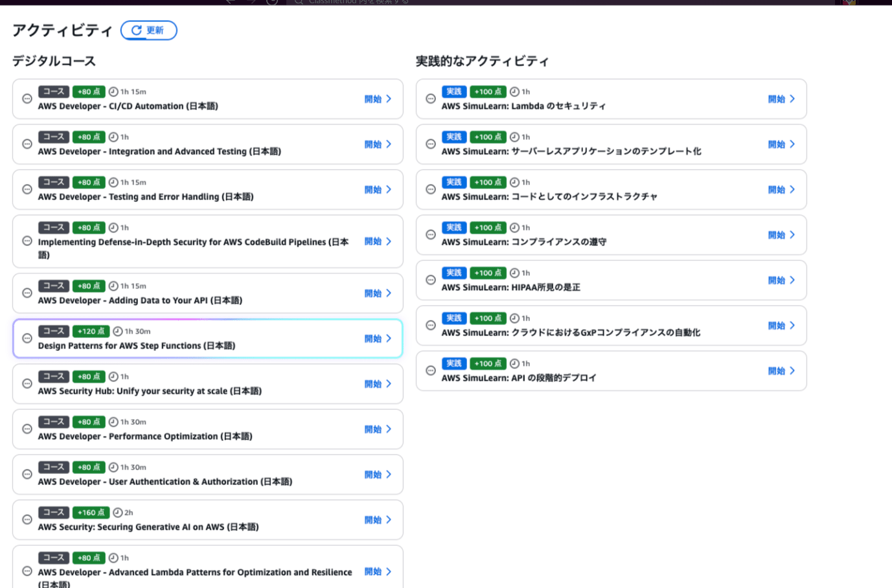
Task: Click title "AWS Developer - CI/CD Automation (日本語)"
Action: point(128,106)
